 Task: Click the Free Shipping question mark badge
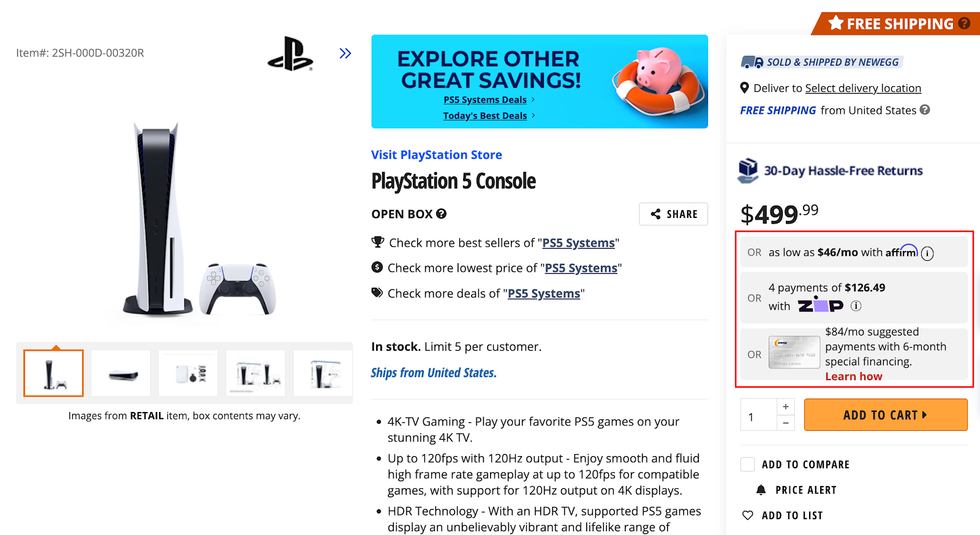tap(964, 23)
